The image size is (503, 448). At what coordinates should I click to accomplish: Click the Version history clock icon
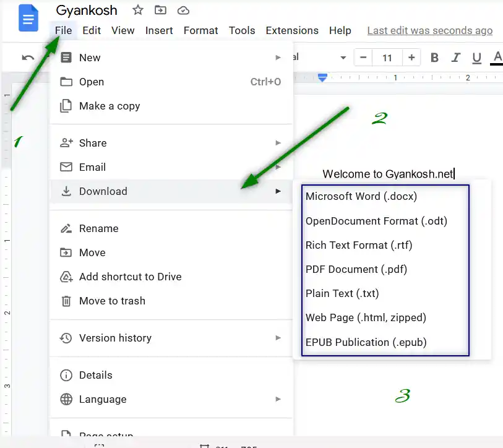[x=66, y=338]
